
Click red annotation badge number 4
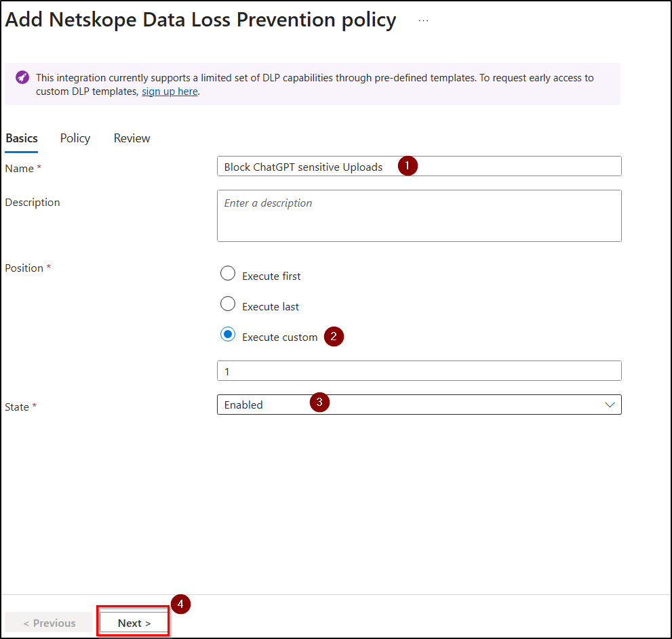tap(180, 604)
